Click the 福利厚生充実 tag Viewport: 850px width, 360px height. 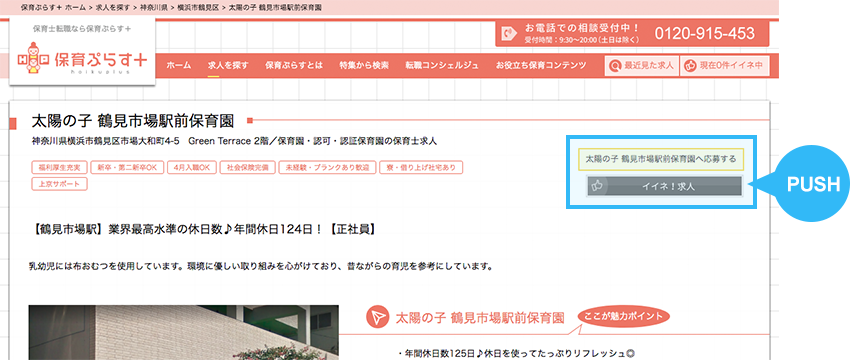[x=59, y=168]
